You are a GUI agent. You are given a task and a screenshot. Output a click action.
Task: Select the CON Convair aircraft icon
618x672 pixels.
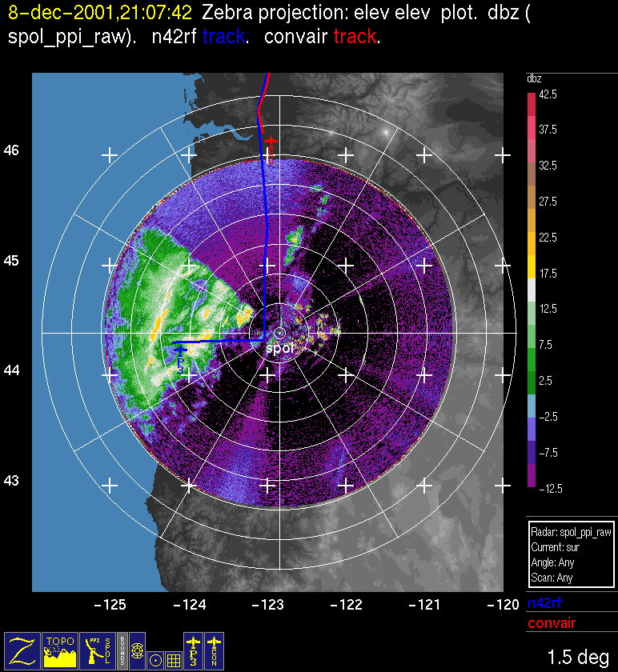tap(215, 650)
